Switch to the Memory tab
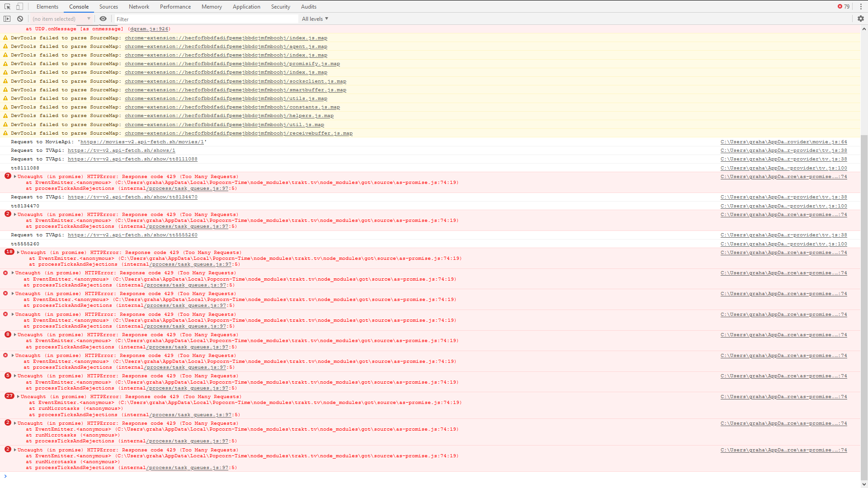Image resolution: width=868 pixels, height=488 pixels. [x=212, y=6]
